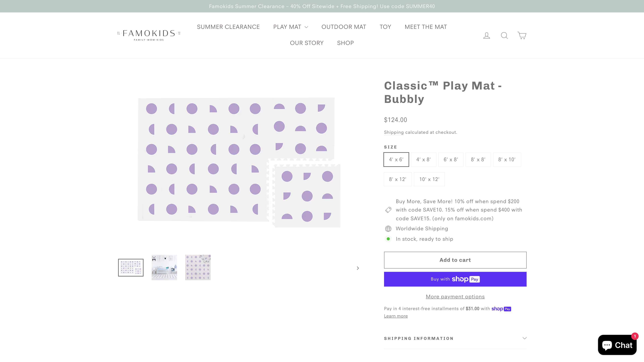This screenshot has width=644, height=362.
Task: Buy with Shop Pay button
Action: point(455,279)
